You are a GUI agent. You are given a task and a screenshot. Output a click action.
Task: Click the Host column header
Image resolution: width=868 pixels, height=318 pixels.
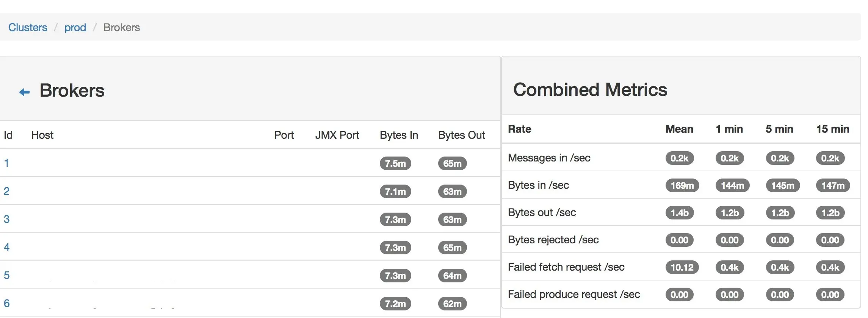click(x=42, y=135)
